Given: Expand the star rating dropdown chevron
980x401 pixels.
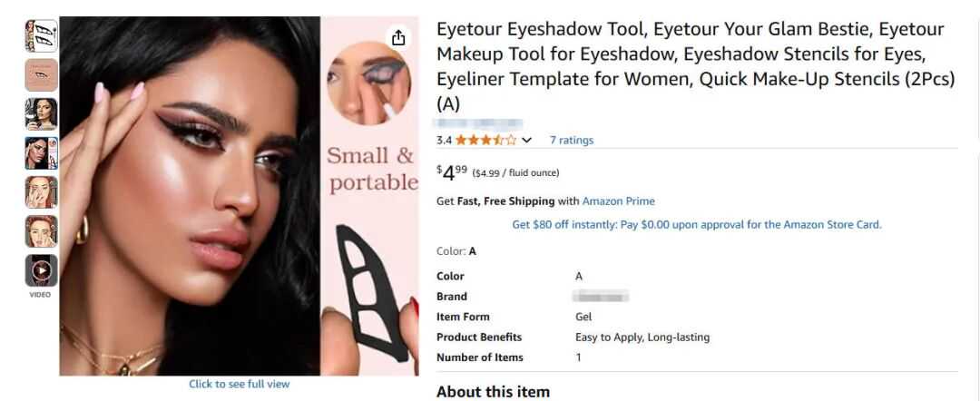Looking at the screenshot, I should (x=526, y=141).
